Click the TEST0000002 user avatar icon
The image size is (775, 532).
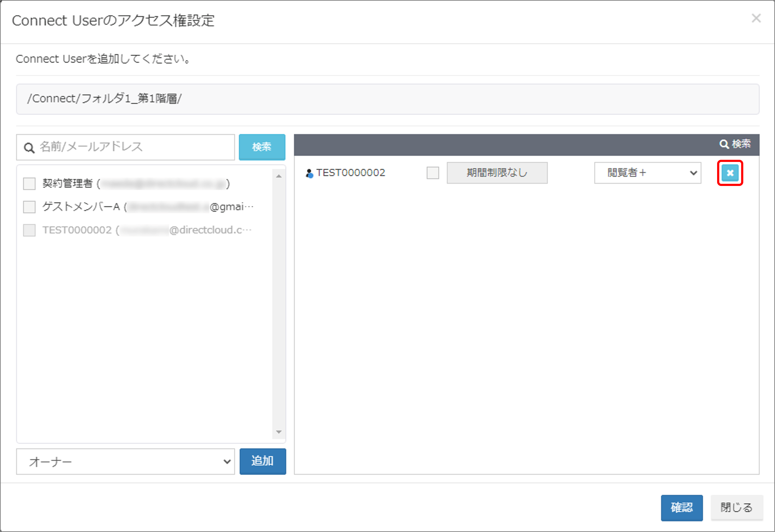pos(309,173)
